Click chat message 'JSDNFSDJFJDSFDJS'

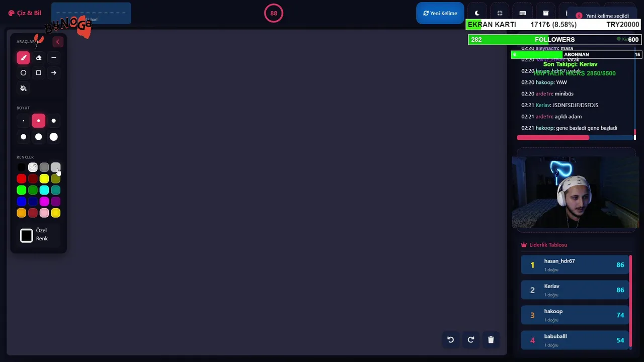point(575,105)
